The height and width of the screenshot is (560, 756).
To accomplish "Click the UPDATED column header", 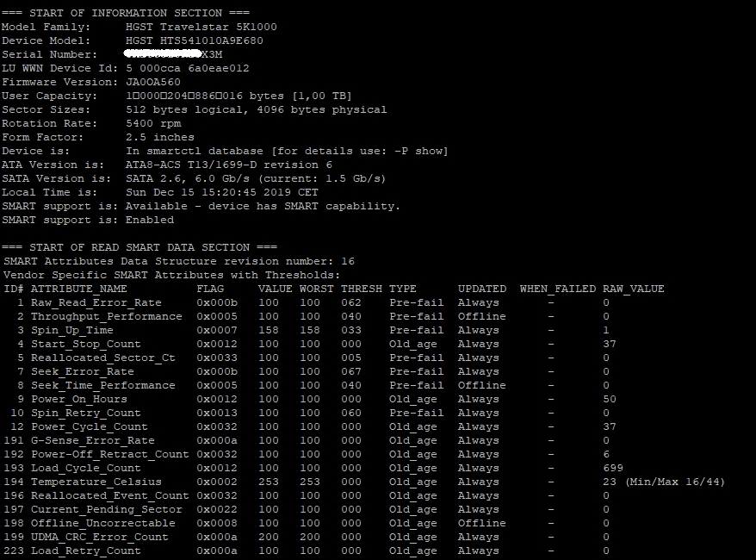I will pos(482,289).
